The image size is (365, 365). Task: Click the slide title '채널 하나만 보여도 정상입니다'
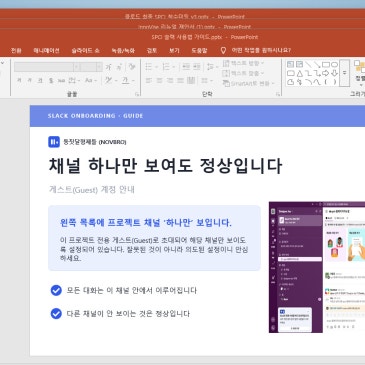[165, 166]
